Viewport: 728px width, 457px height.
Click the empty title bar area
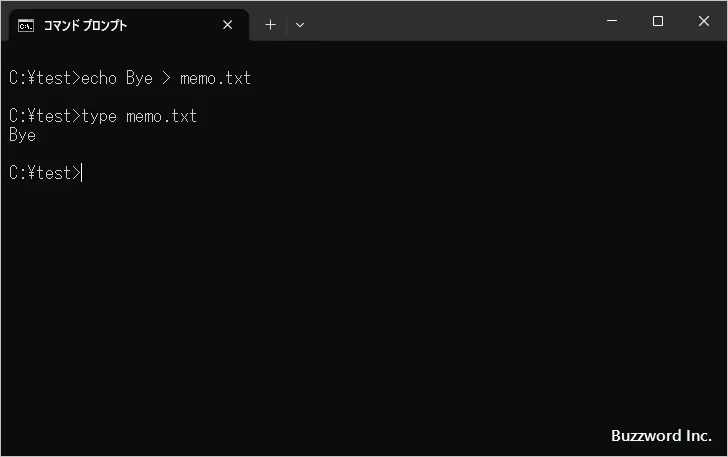coord(450,22)
